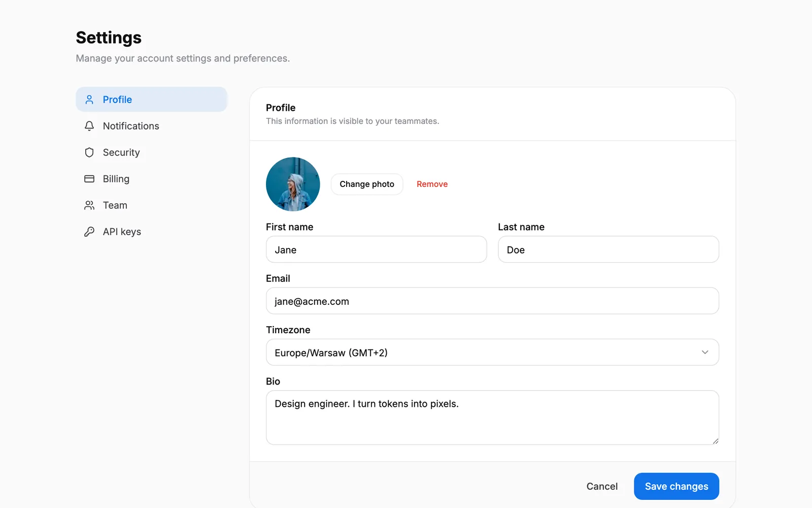This screenshot has width=812, height=508.
Task: Focus the Last name field containing Doe
Action: pos(608,249)
